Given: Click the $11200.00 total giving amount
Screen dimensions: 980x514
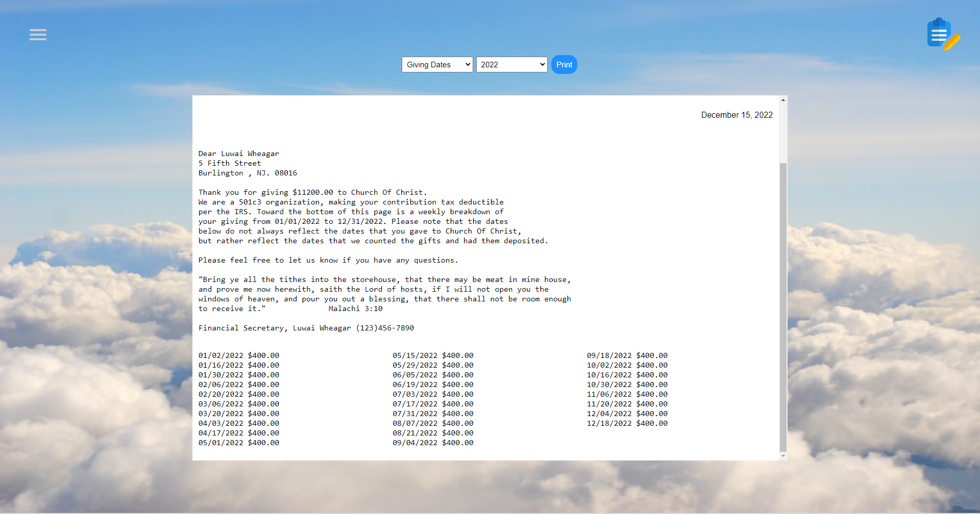Looking at the screenshot, I should pos(313,192).
